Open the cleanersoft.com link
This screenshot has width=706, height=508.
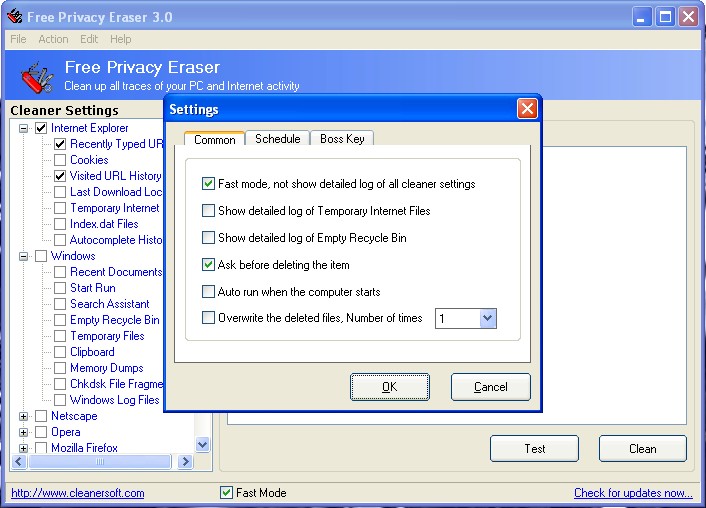(77, 493)
